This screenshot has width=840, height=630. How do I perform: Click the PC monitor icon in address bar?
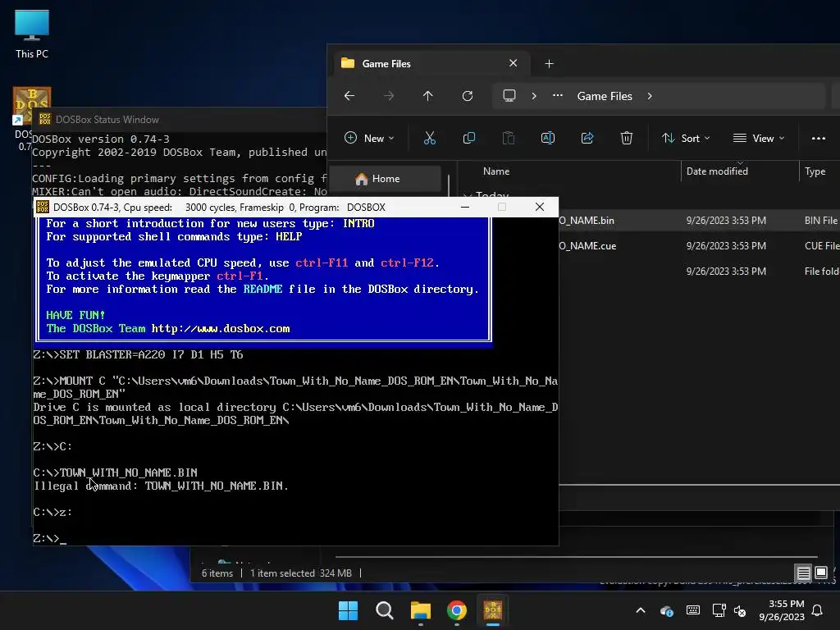pos(509,96)
